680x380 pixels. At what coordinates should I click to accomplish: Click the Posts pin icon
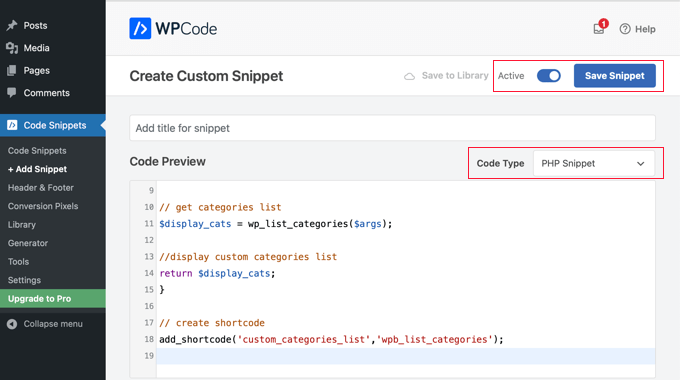(x=12, y=26)
